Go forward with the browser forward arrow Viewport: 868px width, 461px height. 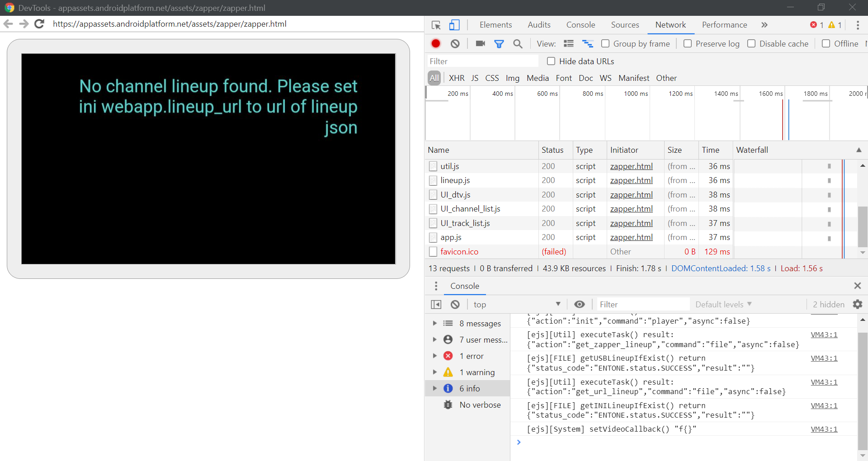24,24
